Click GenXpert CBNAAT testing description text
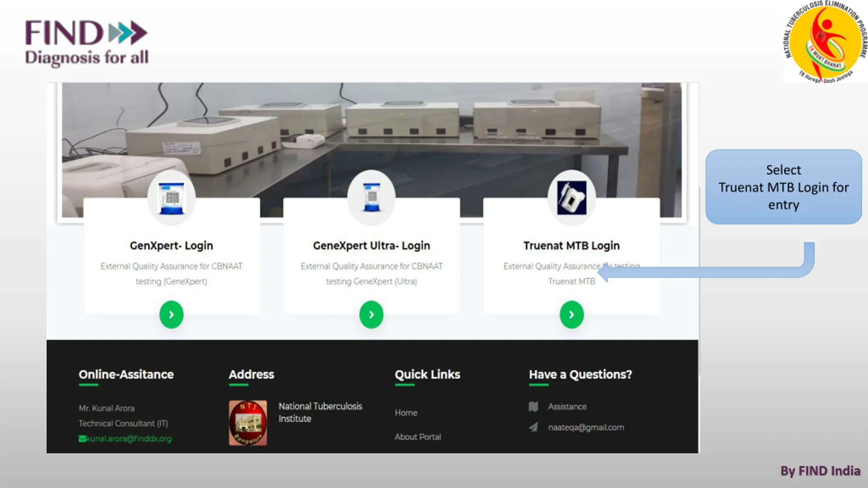This screenshot has width=868, height=488. pos(172,274)
